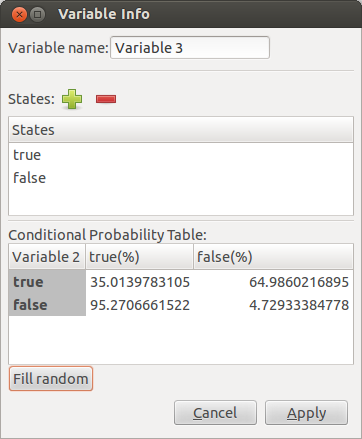
Task: Remove state using red minus icon
Action: point(106,99)
